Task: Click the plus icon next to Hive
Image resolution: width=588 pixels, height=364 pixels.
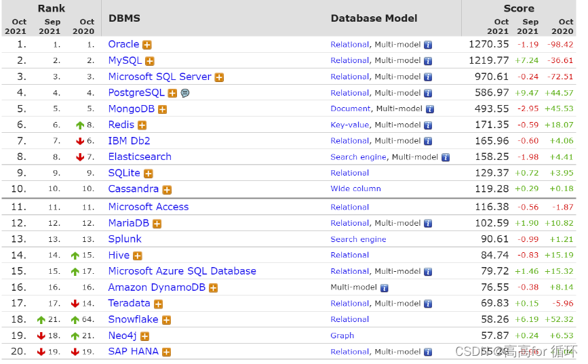Action: 138,256
